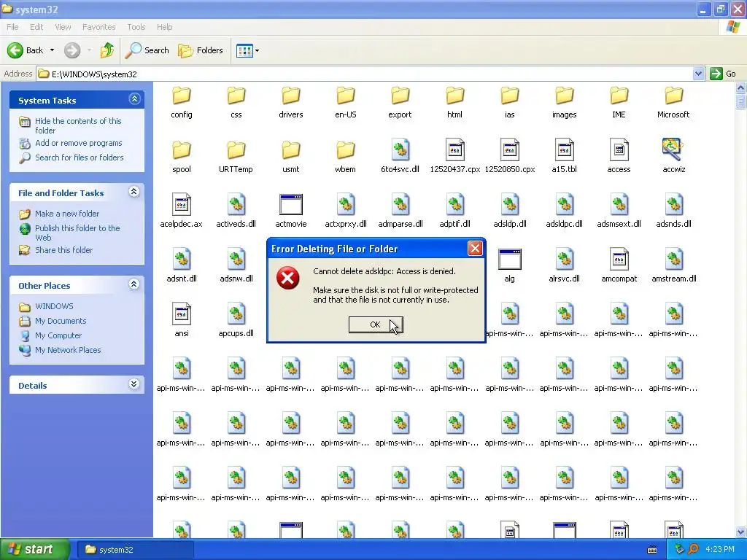Viewport: 747px width, 560px height.
Task: Open the Tools menu
Action: (136, 27)
